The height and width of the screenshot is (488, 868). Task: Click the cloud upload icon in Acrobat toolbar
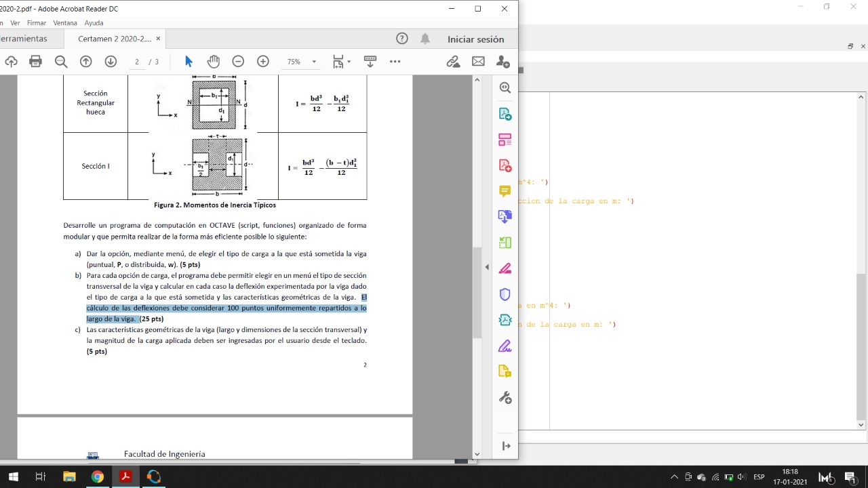coord(11,62)
